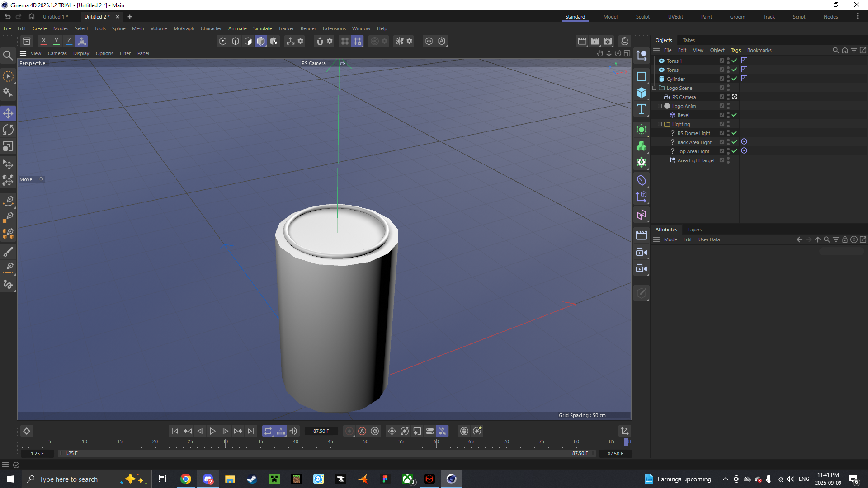Open the Edit Render Settings icon
This screenshot has height=488, width=868.
[x=607, y=41]
